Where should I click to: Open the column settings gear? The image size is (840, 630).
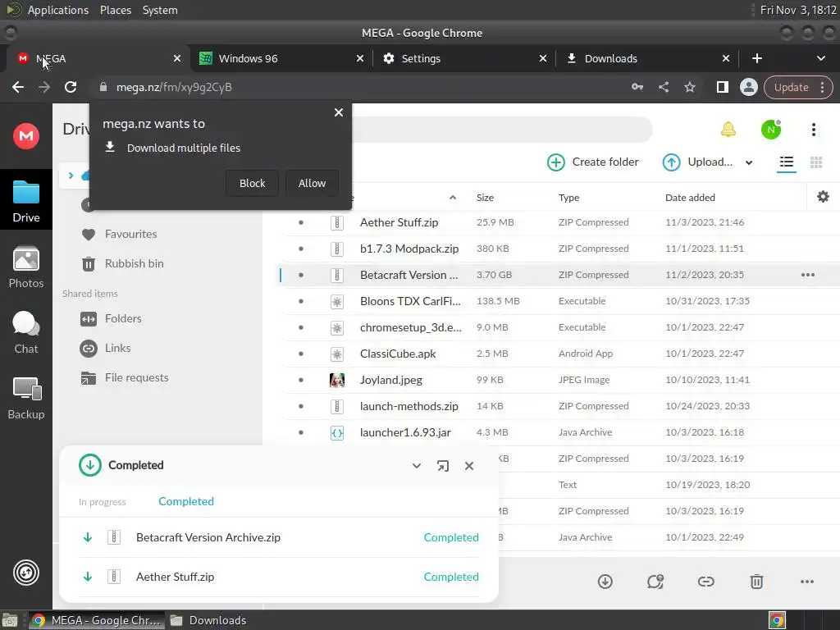823,197
